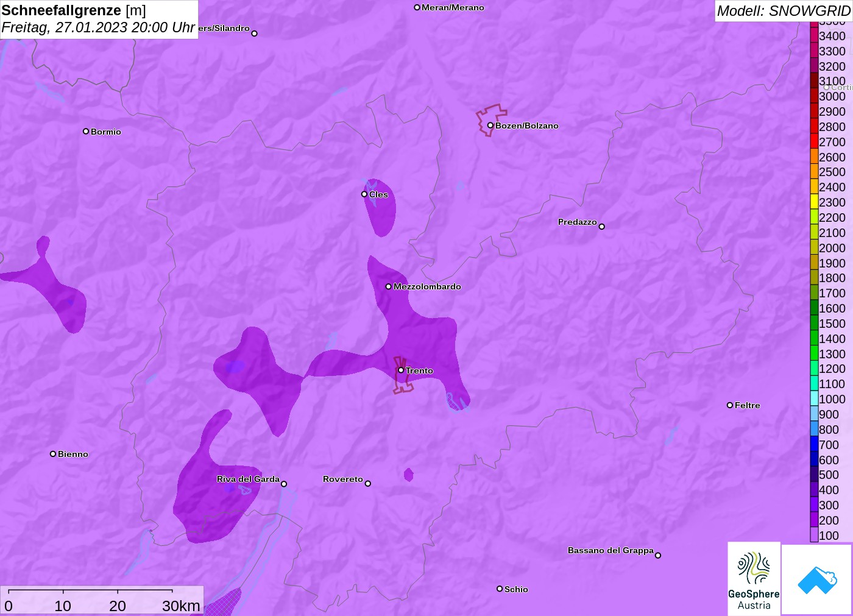The height and width of the screenshot is (616, 853).
Task: Click the Predazzo marker circle
Action: (x=601, y=227)
